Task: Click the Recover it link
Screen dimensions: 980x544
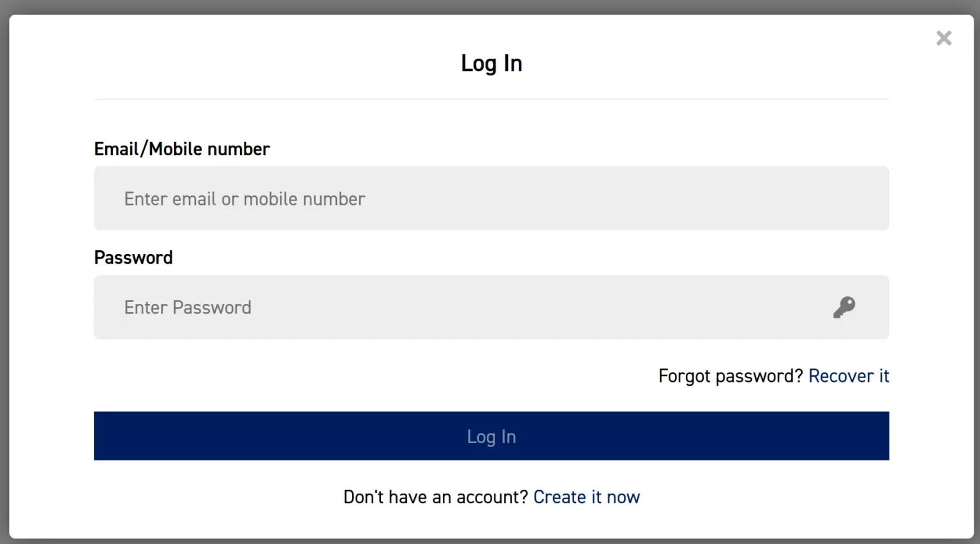Action: click(848, 376)
